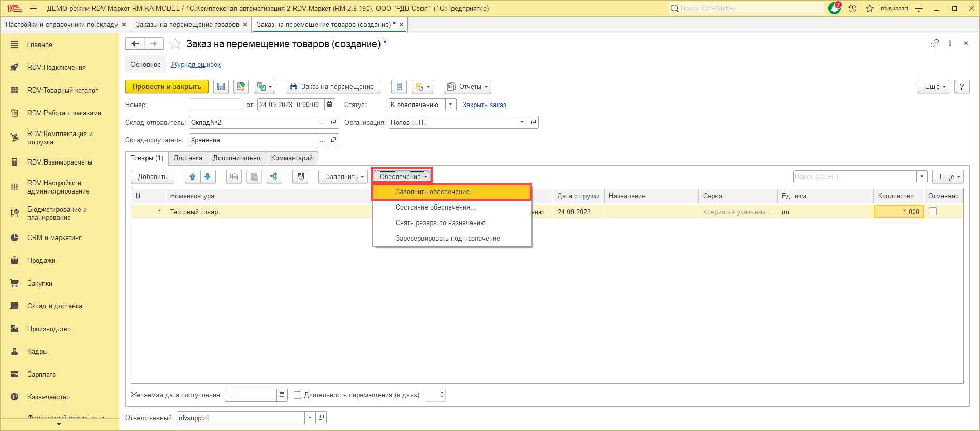Open the history clock icon in title bar
980x431 pixels.
(x=852, y=8)
